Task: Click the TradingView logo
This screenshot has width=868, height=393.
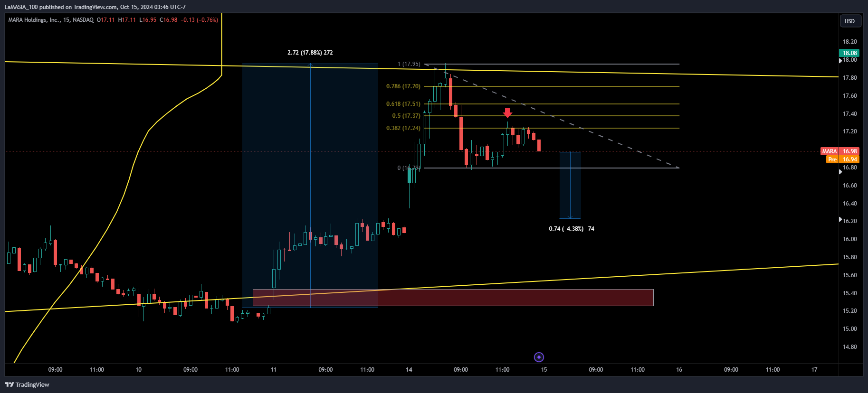Action: point(27,384)
